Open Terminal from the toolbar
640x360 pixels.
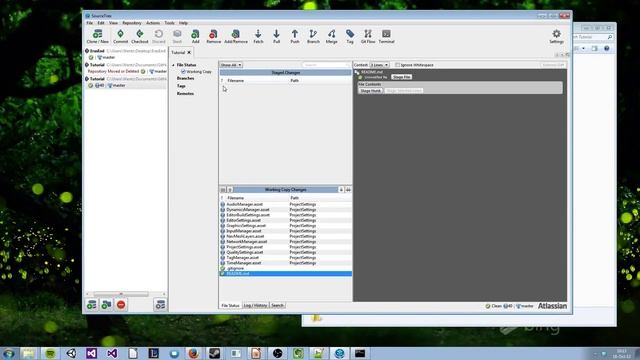click(x=386, y=36)
